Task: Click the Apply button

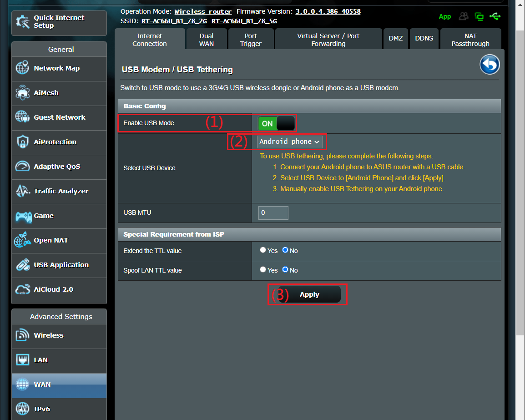Action: tap(310, 294)
